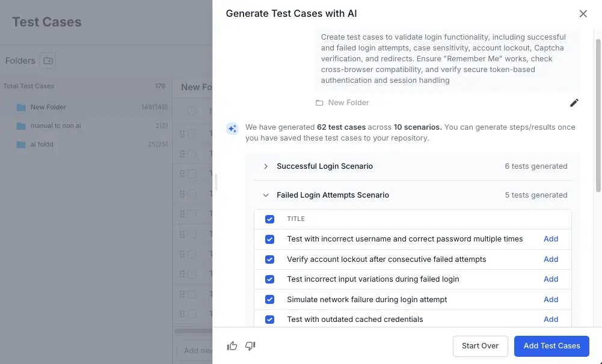Screen dimensions: 602x364
Task: Collapse the Failed Login Attempts Scenario
Action: [266, 195]
